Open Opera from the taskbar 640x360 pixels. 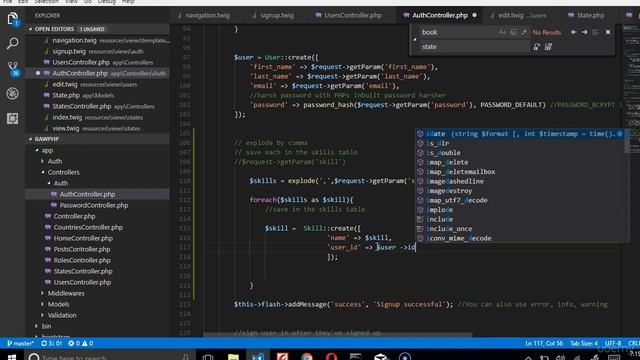(x=331, y=357)
